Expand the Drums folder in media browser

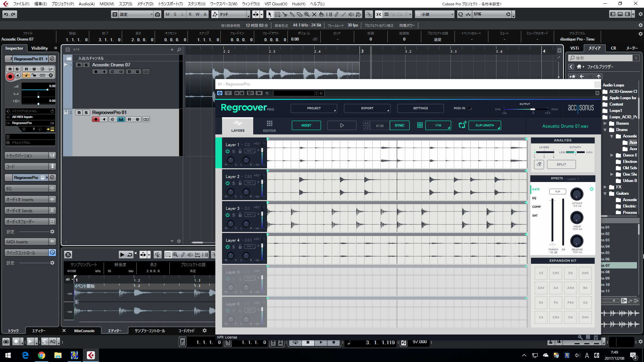[605, 130]
